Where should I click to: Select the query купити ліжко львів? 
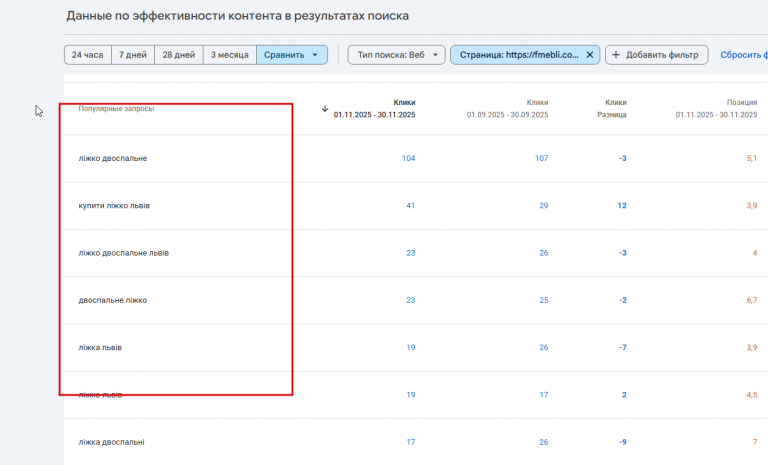114,205
